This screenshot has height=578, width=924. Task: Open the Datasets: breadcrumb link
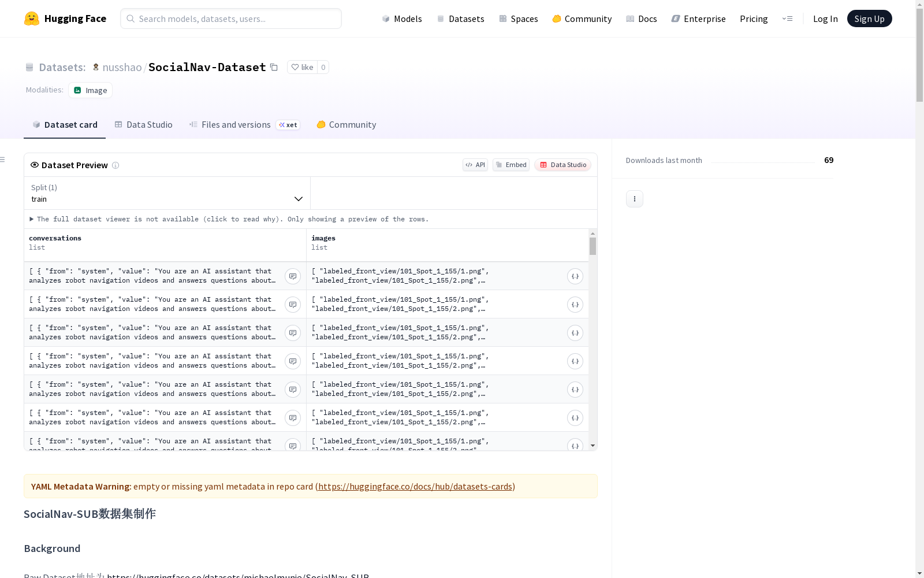[x=62, y=67]
